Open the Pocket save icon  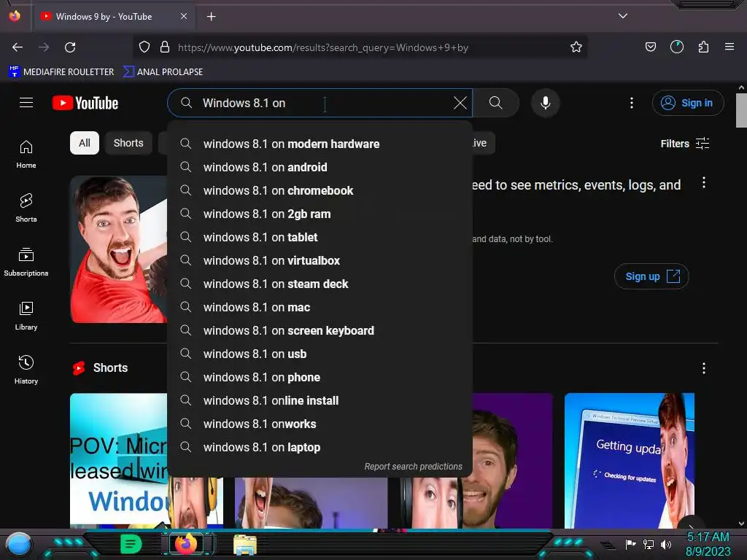(x=650, y=47)
